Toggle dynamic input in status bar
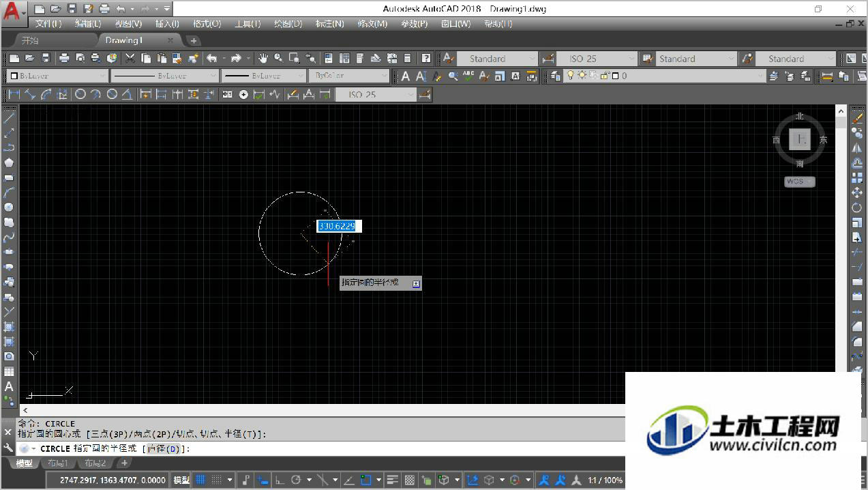The width and height of the screenshot is (868, 490). [x=262, y=480]
